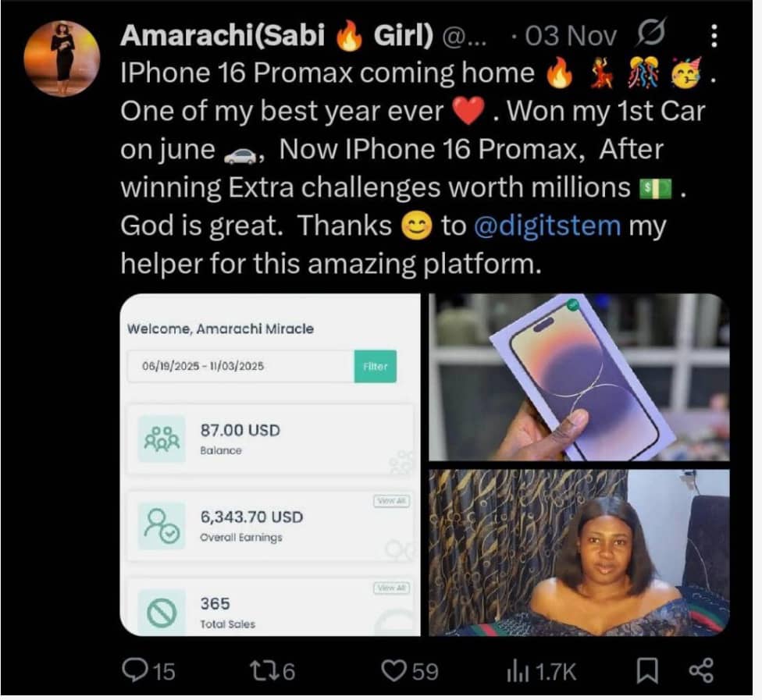Screen dimensions: 762x700
Task: Open the share icon
Action: (701, 670)
